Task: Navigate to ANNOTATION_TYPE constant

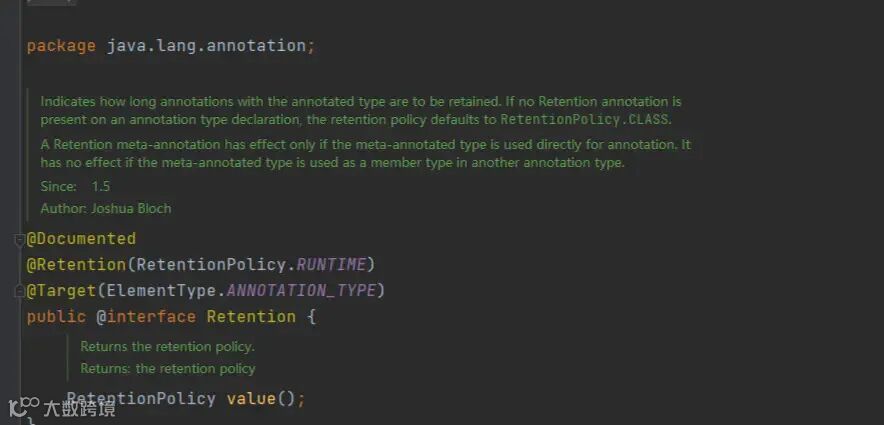Action: coord(301,291)
